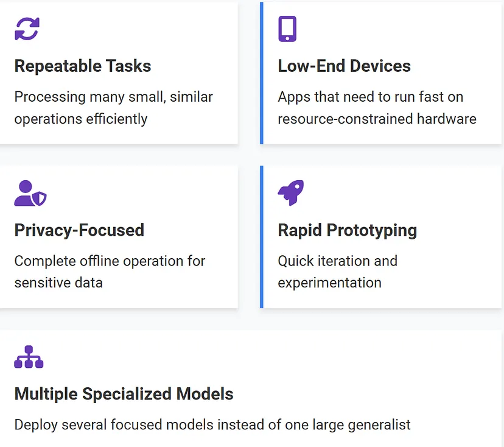Image resolution: width=504 pixels, height=447 pixels.
Task: Click the blue accent bar beside Rapid Prototyping
Action: pos(262,237)
